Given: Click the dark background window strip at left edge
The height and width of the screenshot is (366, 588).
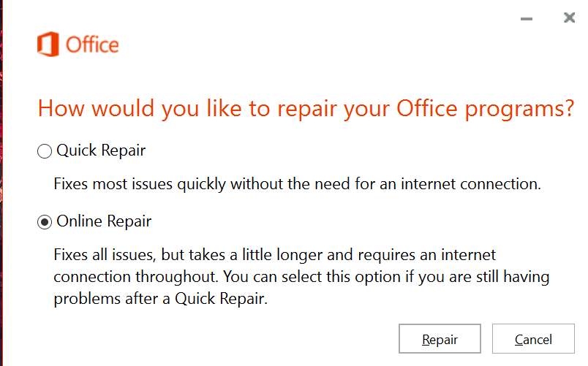Looking at the screenshot, I should 1,183.
